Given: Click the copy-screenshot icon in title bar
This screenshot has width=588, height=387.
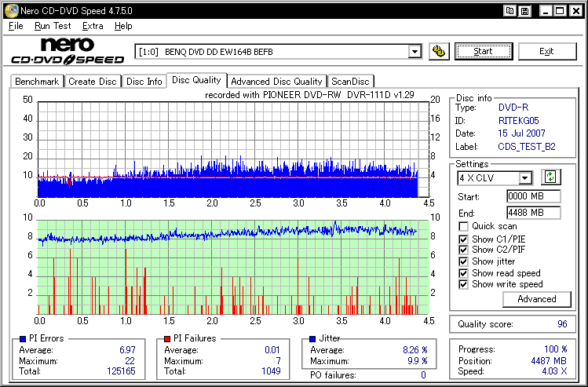Looking at the screenshot, I should pyautogui.click(x=509, y=11).
